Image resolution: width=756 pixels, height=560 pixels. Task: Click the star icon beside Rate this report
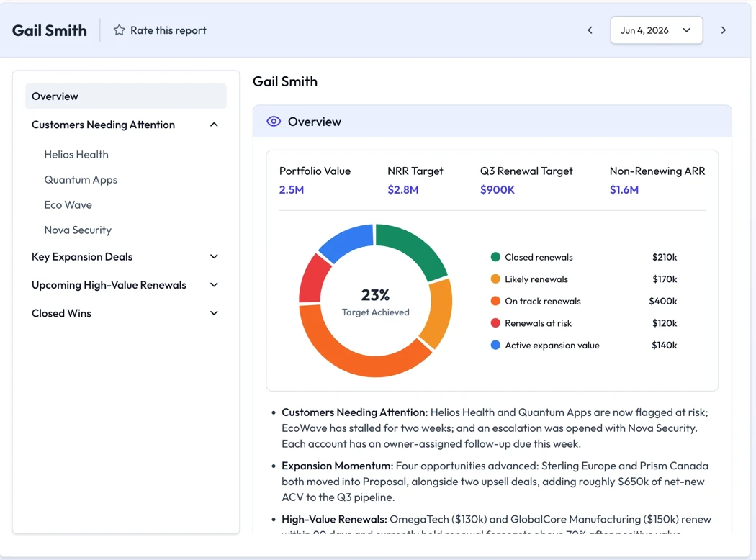point(119,30)
